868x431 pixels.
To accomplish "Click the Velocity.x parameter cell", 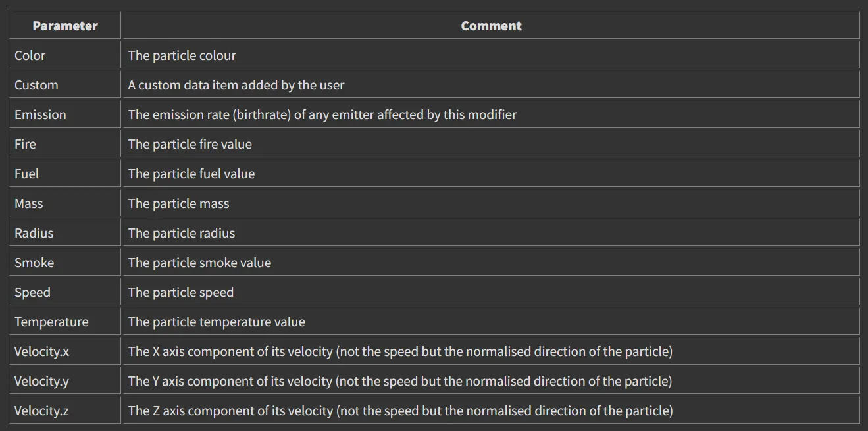I will click(x=41, y=352).
